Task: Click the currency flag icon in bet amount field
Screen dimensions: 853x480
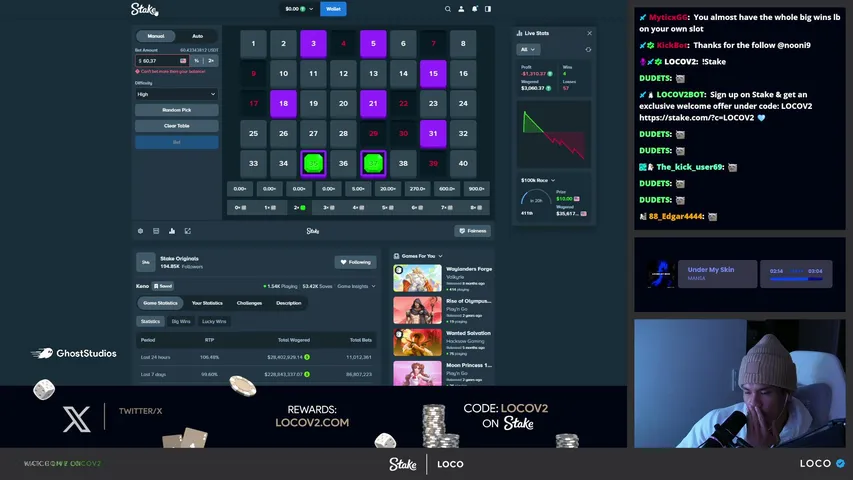Action: 183,61
